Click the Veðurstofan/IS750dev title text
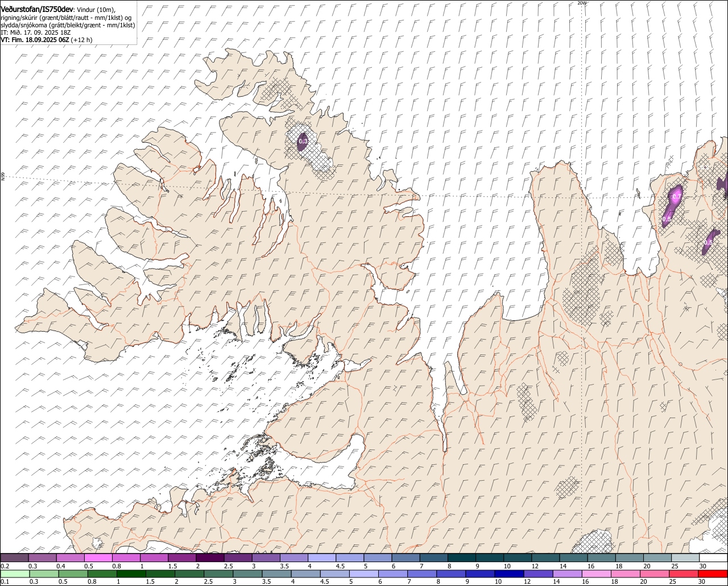Image resolution: width=728 pixels, height=586 pixels. (x=37, y=9)
